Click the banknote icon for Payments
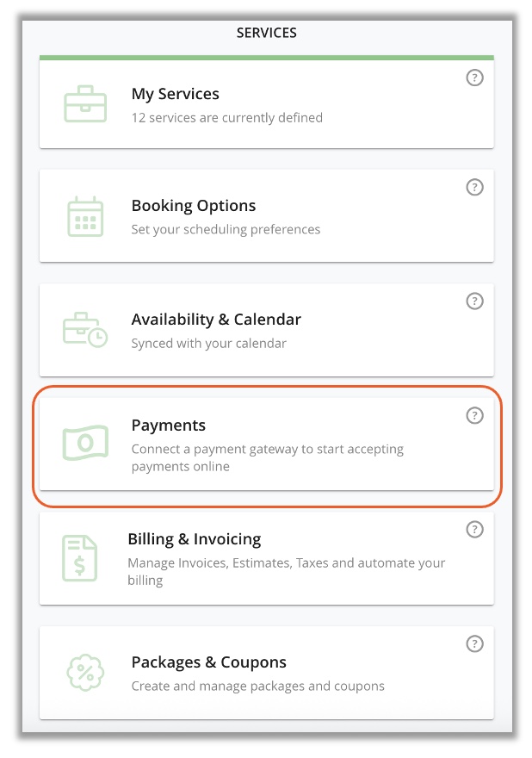 coord(85,443)
